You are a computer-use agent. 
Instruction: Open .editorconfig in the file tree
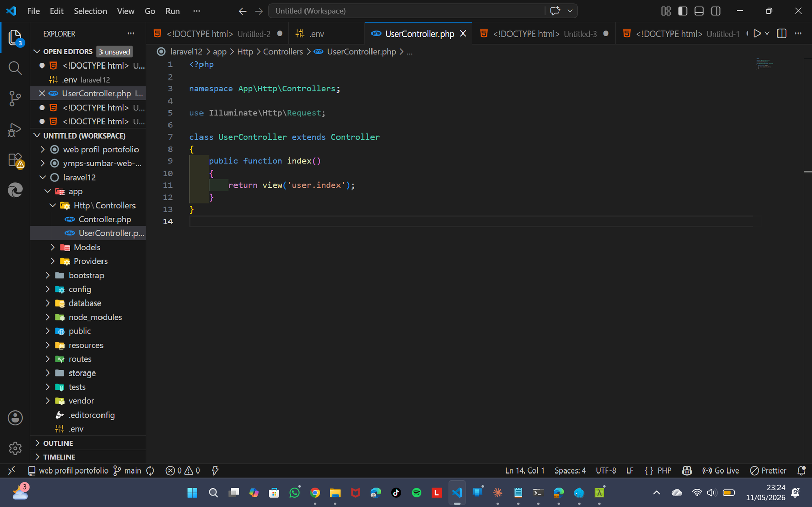[88, 415]
